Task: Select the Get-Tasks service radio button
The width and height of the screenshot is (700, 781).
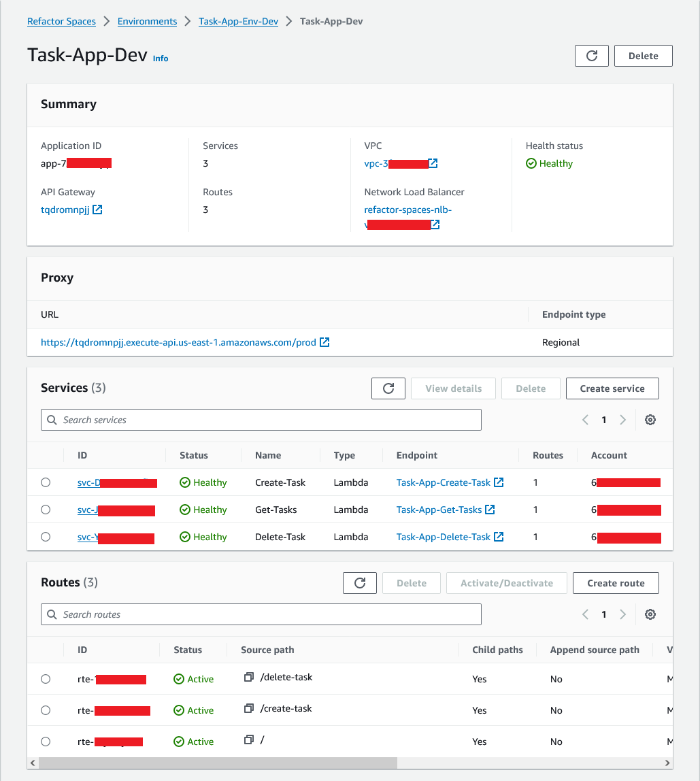Action: (x=46, y=510)
